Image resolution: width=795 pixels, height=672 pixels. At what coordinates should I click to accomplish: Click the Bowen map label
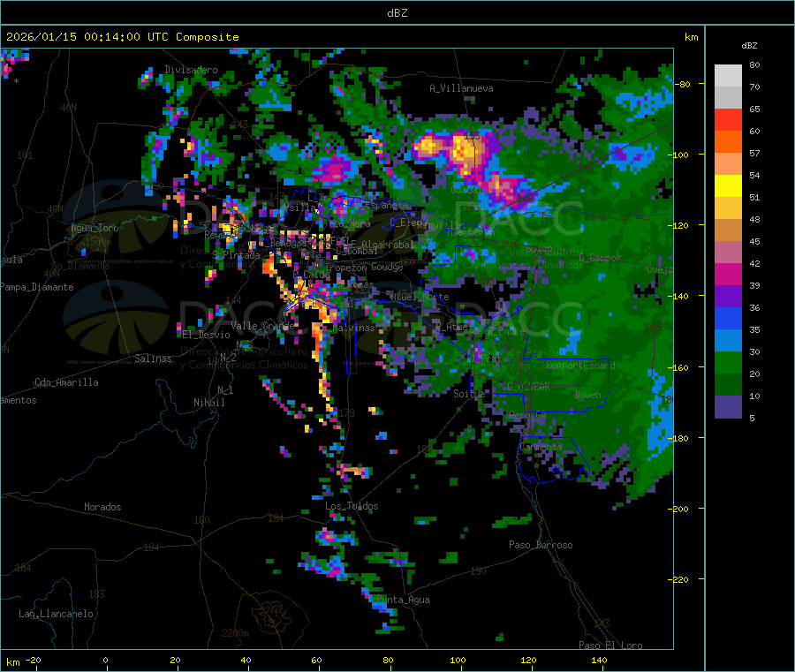click(x=588, y=395)
